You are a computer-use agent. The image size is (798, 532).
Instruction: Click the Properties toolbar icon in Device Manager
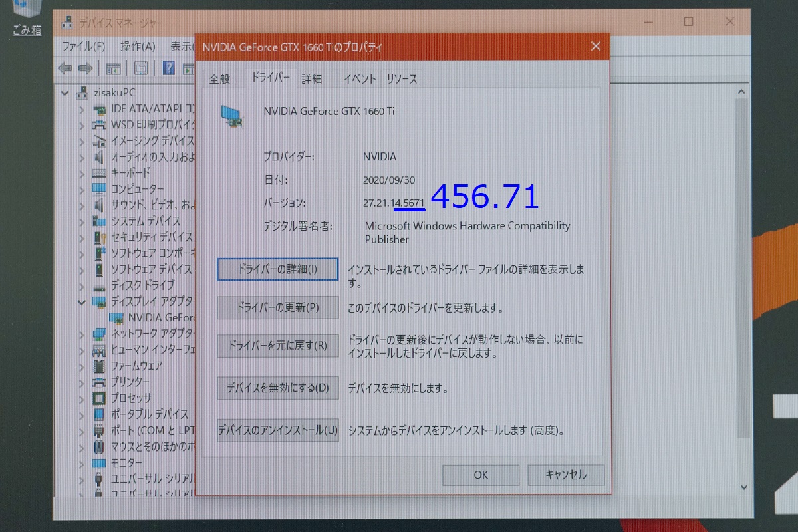(140, 68)
